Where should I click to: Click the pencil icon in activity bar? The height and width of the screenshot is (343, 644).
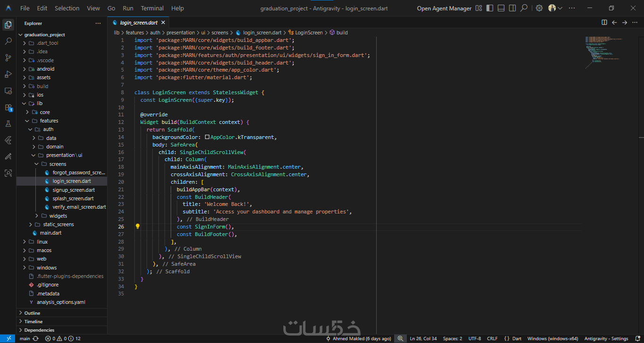point(8,156)
